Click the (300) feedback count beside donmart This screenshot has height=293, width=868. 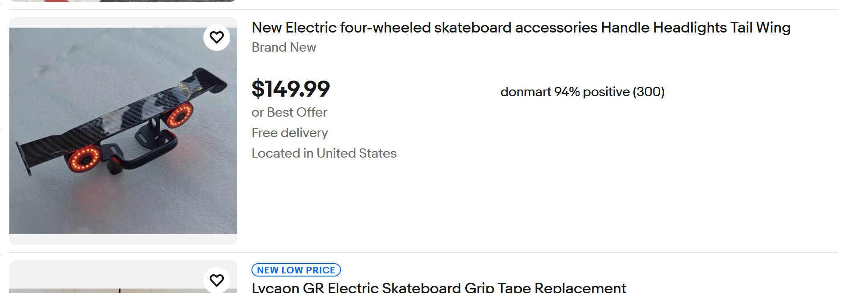(x=649, y=92)
